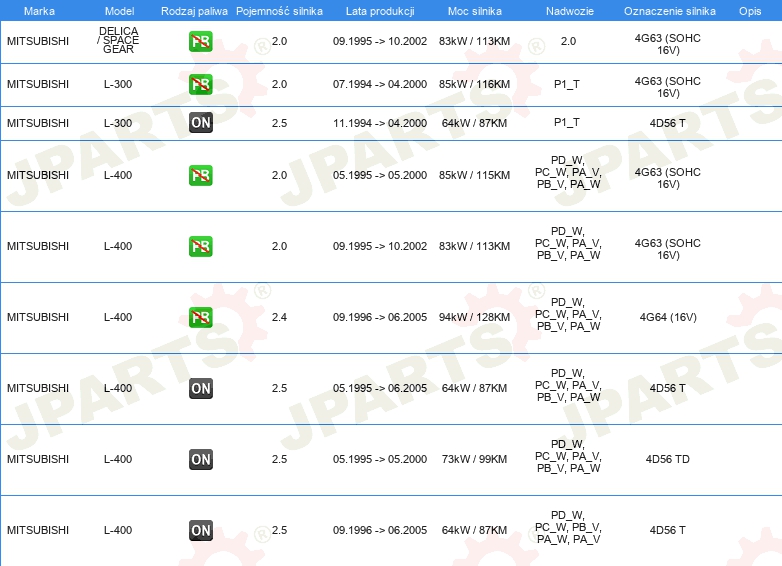
Task: Click the ON diesel icon in the L-400 09.1996 -> 06.2005 row
Action: tap(200, 530)
